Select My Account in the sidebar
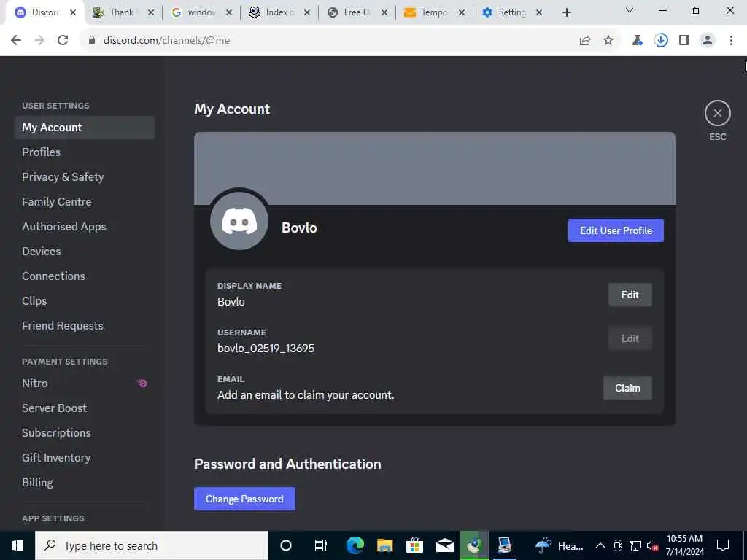Image resolution: width=747 pixels, height=560 pixels. 85,128
